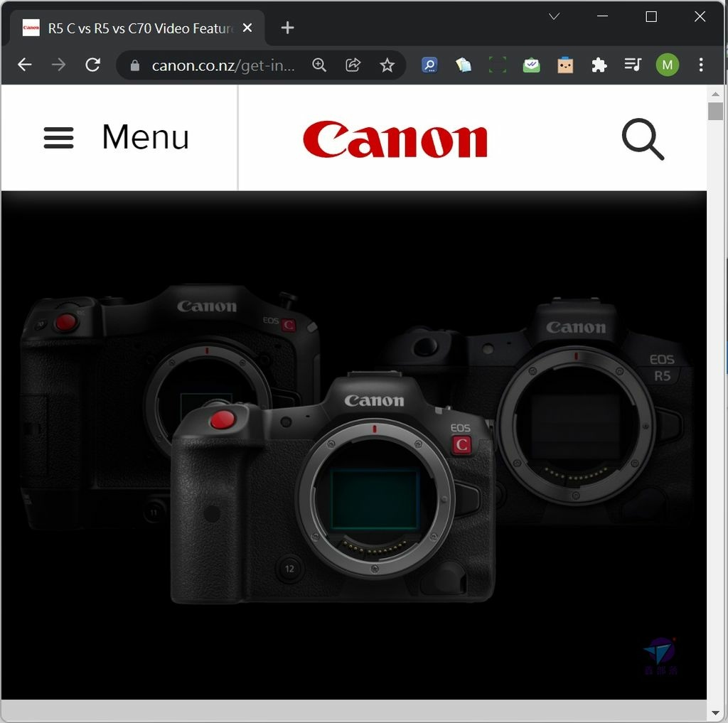Open the hamburger Menu icon
The image size is (728, 723).
pos(58,137)
